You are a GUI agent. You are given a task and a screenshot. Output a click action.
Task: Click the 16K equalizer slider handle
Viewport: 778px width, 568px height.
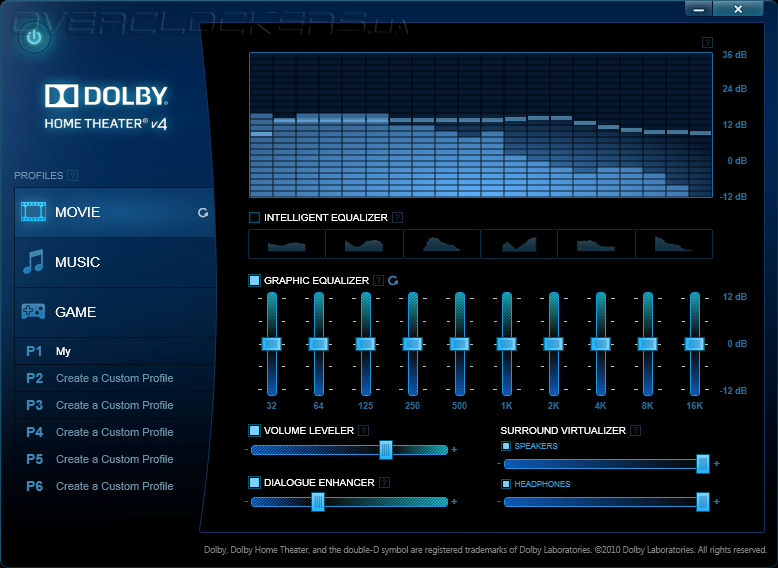click(695, 344)
